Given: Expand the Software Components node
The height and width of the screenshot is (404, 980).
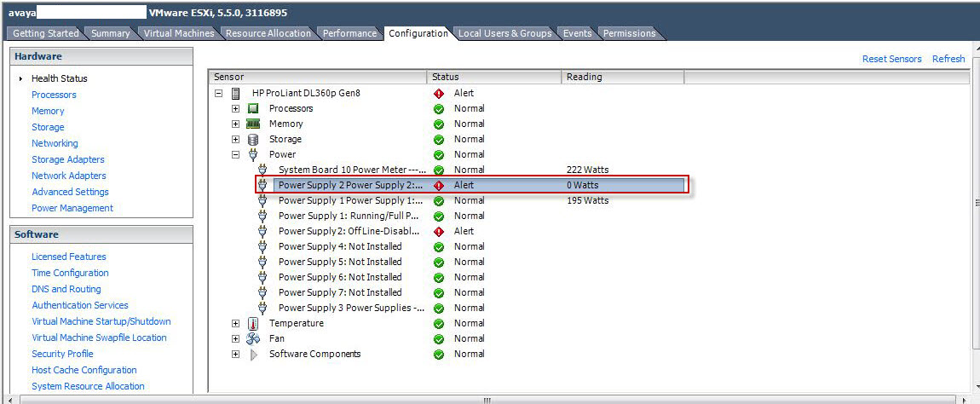Looking at the screenshot, I should (235, 354).
